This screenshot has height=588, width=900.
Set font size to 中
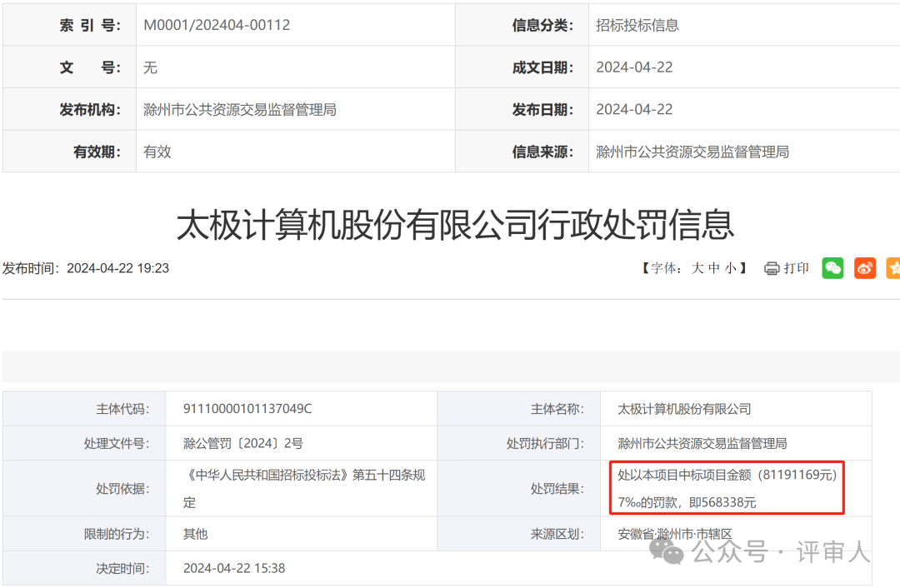(x=714, y=268)
